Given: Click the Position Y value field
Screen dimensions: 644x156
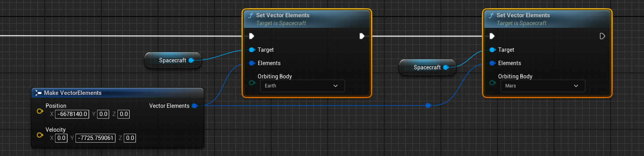Looking at the screenshot, I should point(103,114).
